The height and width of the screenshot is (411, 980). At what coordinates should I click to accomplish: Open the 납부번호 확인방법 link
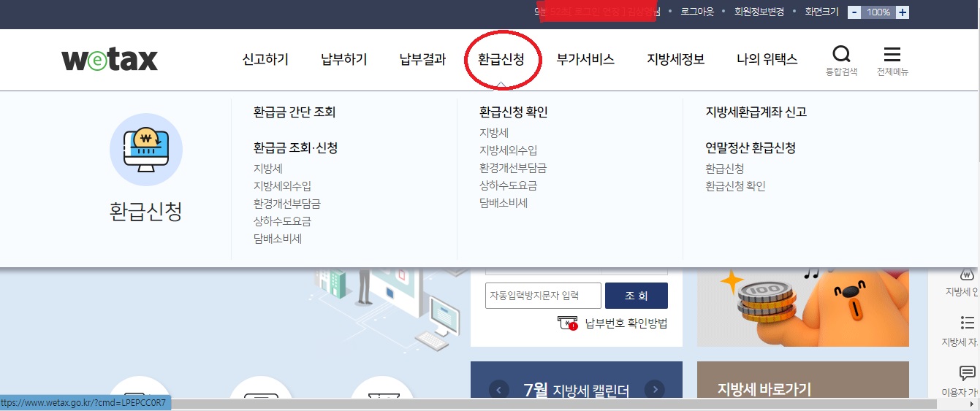[626, 323]
